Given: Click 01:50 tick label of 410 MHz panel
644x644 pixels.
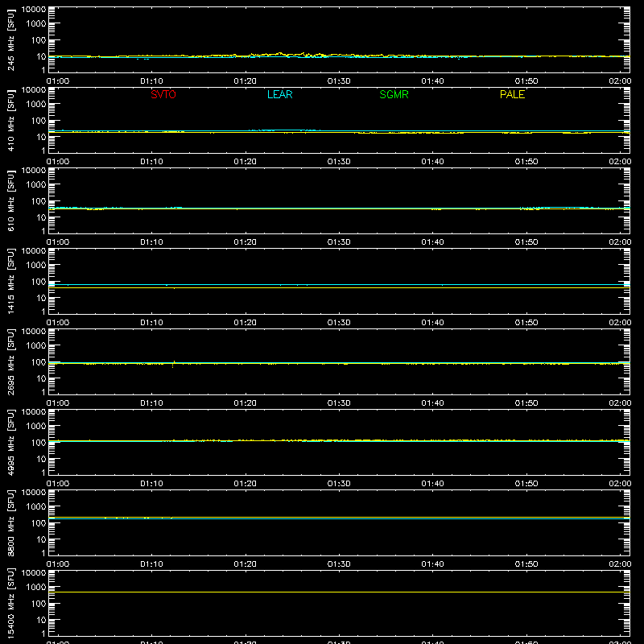Looking at the screenshot, I should [x=526, y=162].
